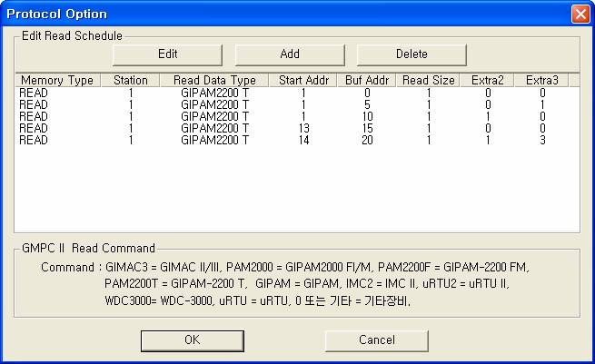Click the Buf Addr column header
The image size is (595, 364).
(x=367, y=81)
